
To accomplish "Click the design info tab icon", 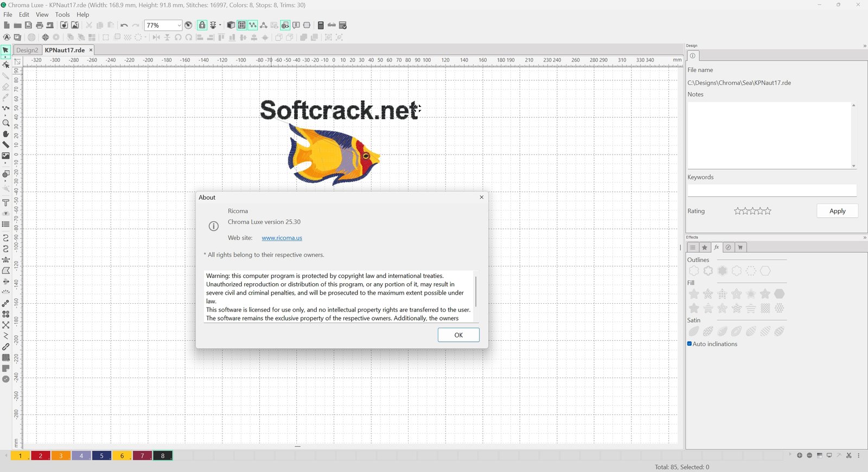I will (x=693, y=56).
